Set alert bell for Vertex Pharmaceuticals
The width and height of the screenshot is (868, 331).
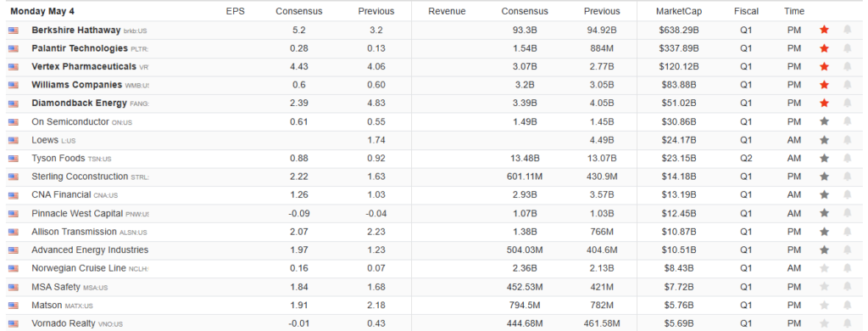[x=847, y=66]
